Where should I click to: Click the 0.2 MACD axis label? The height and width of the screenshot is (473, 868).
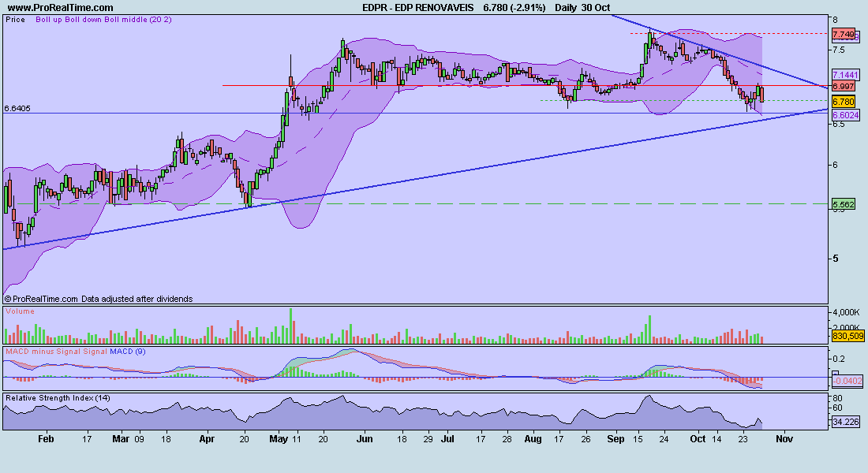click(x=840, y=359)
